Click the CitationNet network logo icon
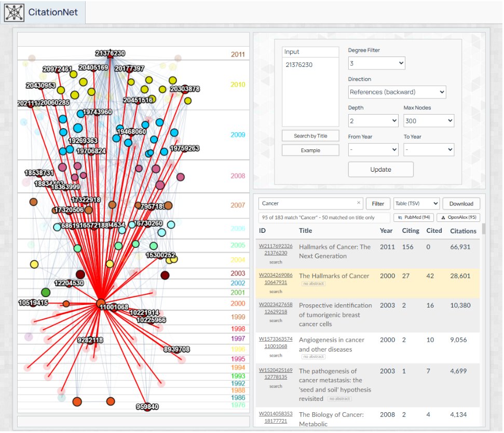 pyautogui.click(x=14, y=12)
